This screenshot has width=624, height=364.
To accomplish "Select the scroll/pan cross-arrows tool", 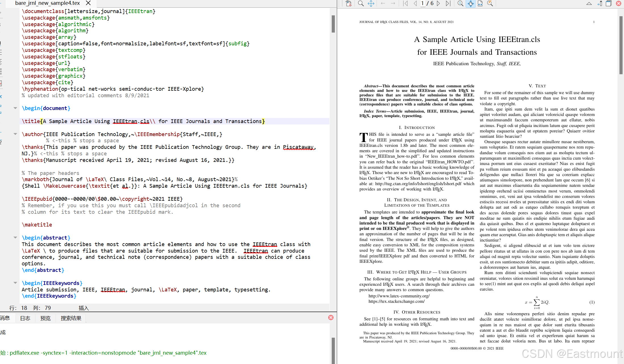I will pos(371,3).
